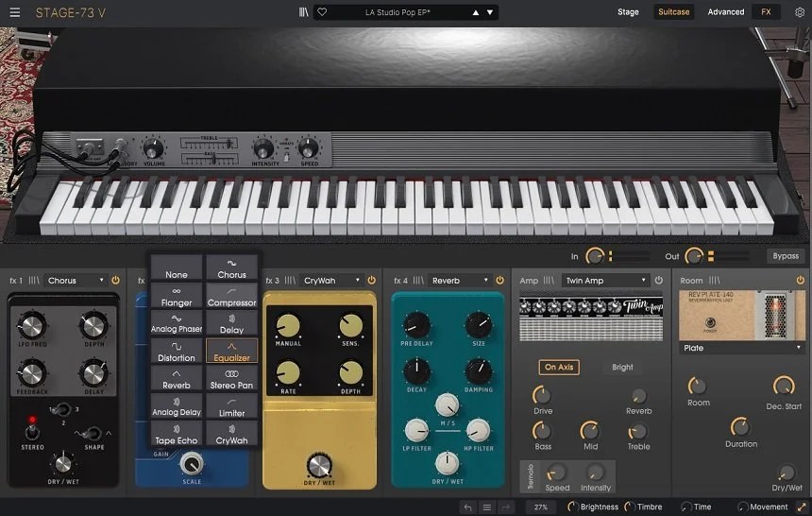This screenshot has height=516, width=812.
Task: Select Compressor in effect menu
Action: click(231, 296)
